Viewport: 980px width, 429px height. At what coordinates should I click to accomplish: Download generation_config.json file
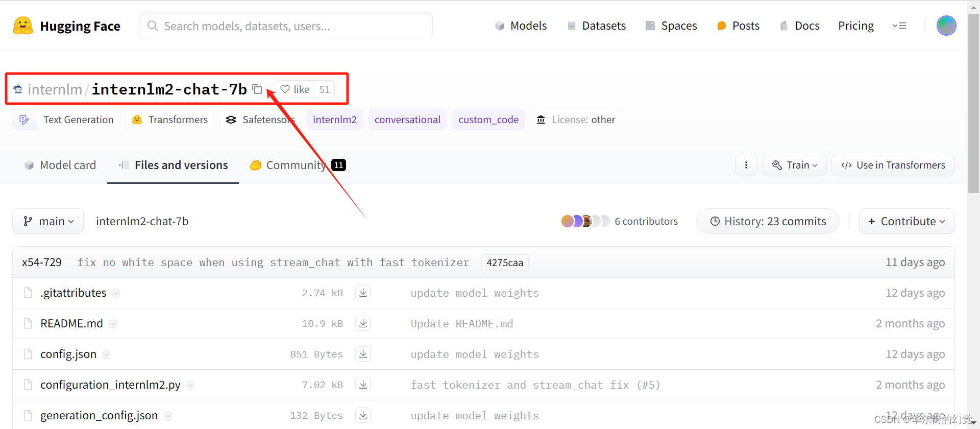pos(363,415)
